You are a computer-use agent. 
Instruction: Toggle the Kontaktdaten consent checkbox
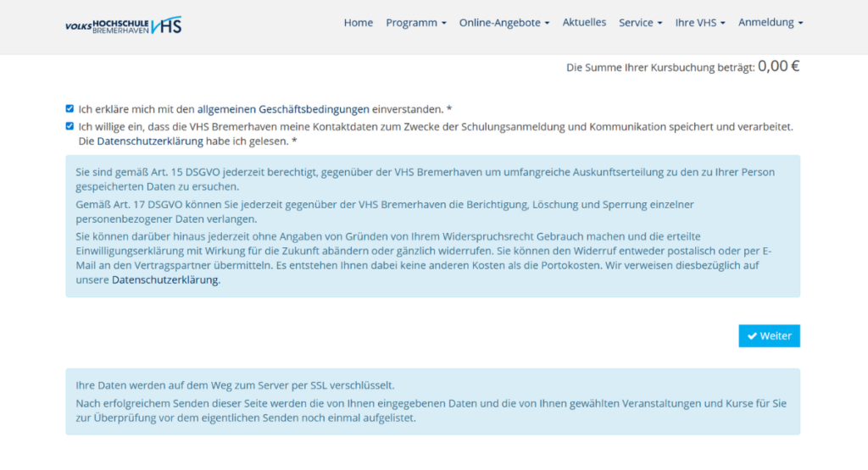coord(70,126)
